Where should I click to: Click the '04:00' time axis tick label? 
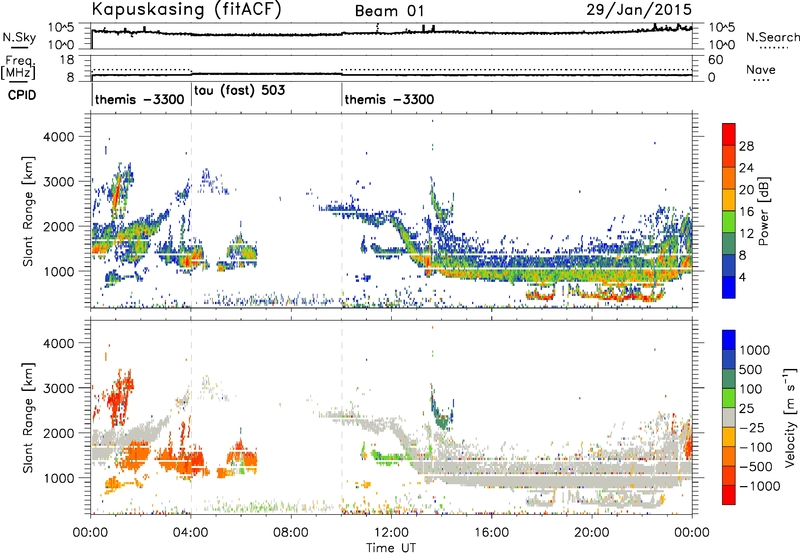191,533
